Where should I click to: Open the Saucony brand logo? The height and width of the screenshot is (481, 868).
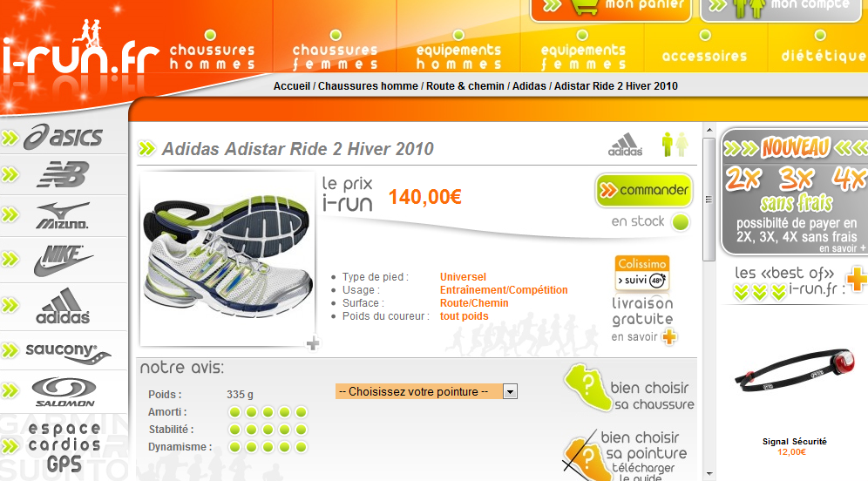[x=68, y=352]
